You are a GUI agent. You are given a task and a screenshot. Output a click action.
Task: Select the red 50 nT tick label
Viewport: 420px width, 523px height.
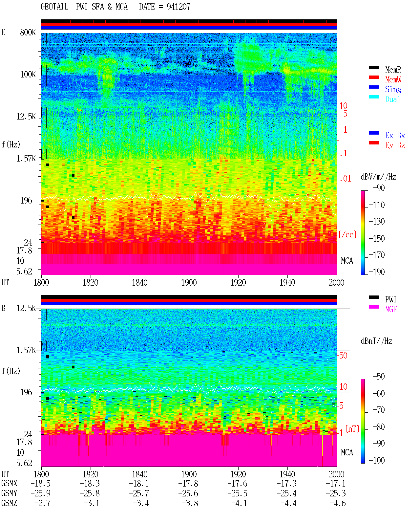343,355
